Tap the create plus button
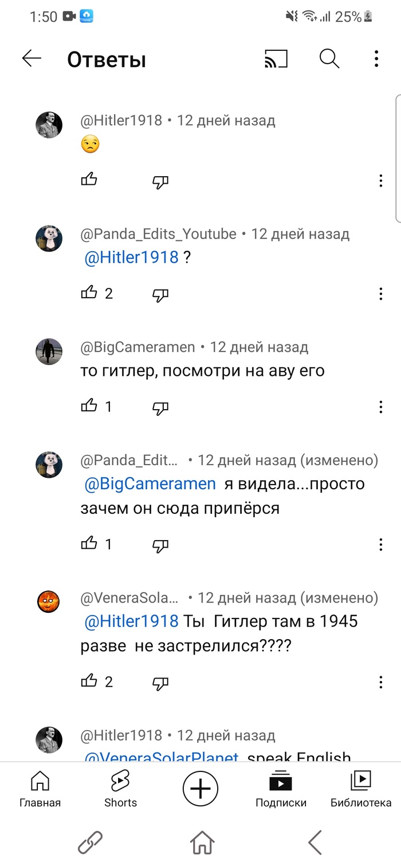Viewport: 401px width, 868px height. tap(200, 790)
